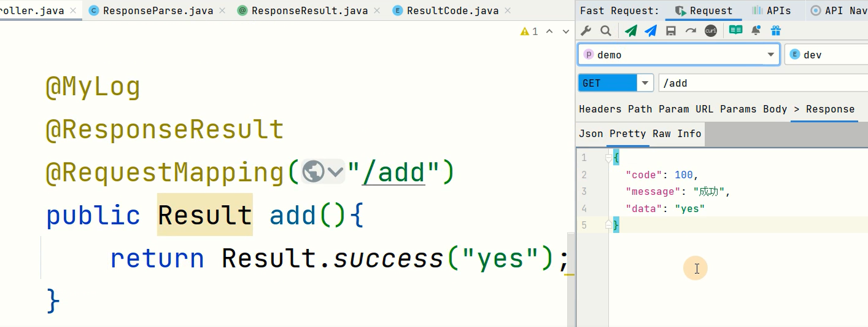Open Fast Request settings wrench icon

click(586, 31)
